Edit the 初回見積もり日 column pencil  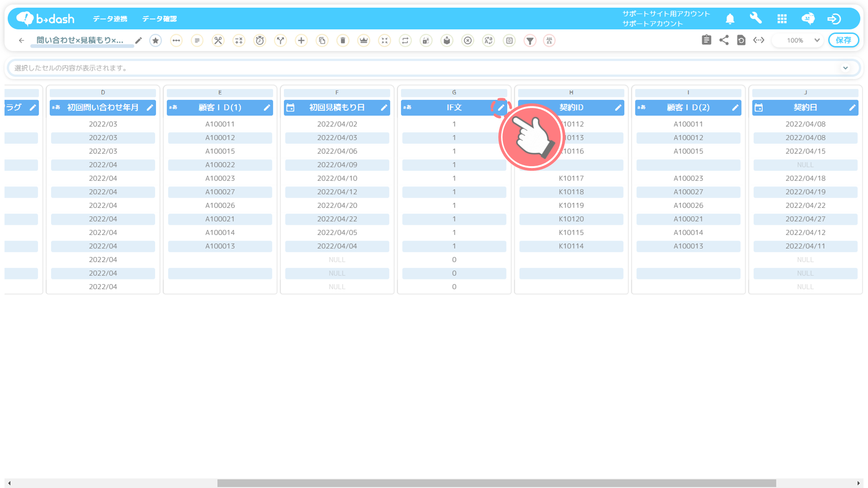point(384,107)
